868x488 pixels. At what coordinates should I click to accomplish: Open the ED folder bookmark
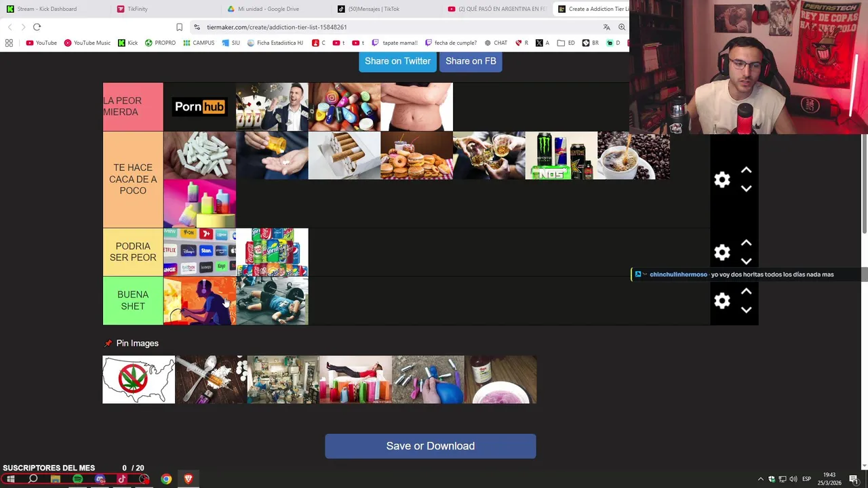tap(566, 43)
